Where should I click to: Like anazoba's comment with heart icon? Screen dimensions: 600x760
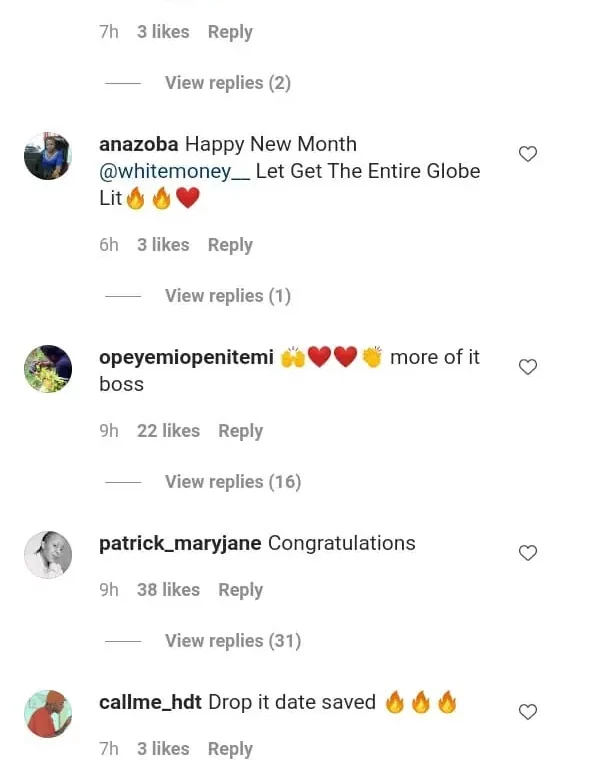528,154
